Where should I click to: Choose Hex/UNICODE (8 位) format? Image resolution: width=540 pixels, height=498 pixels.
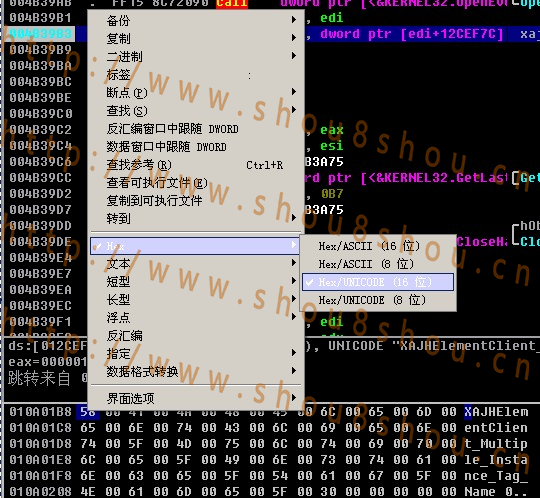pos(378,300)
